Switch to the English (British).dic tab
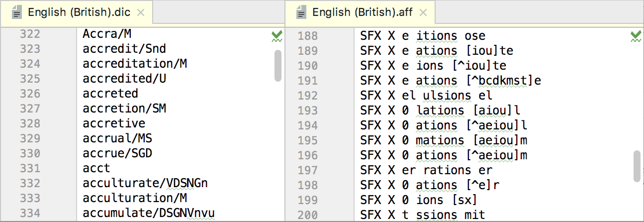 tap(77, 13)
